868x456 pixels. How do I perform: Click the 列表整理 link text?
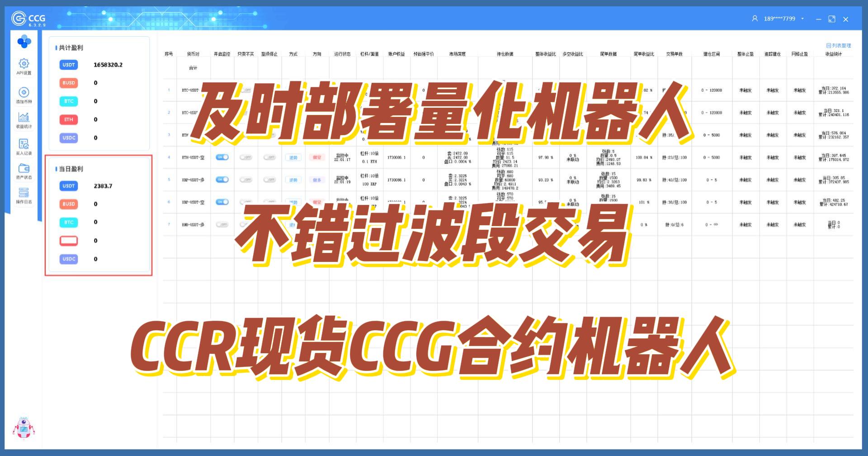(x=841, y=45)
